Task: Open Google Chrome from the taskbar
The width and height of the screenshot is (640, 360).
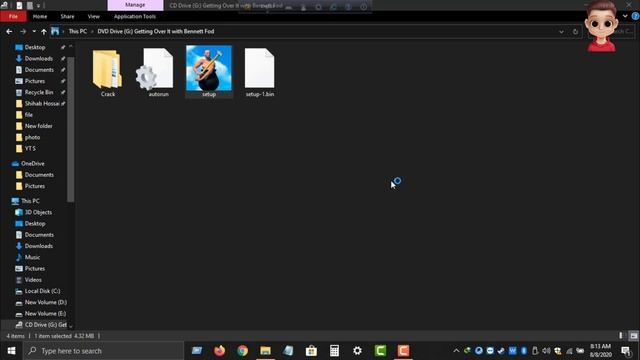Action: tap(242, 351)
